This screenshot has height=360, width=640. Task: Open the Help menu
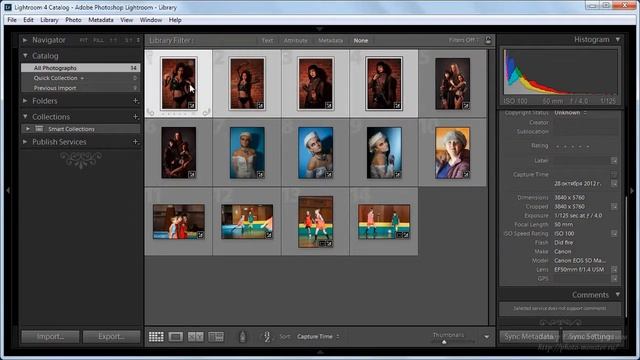[175, 20]
